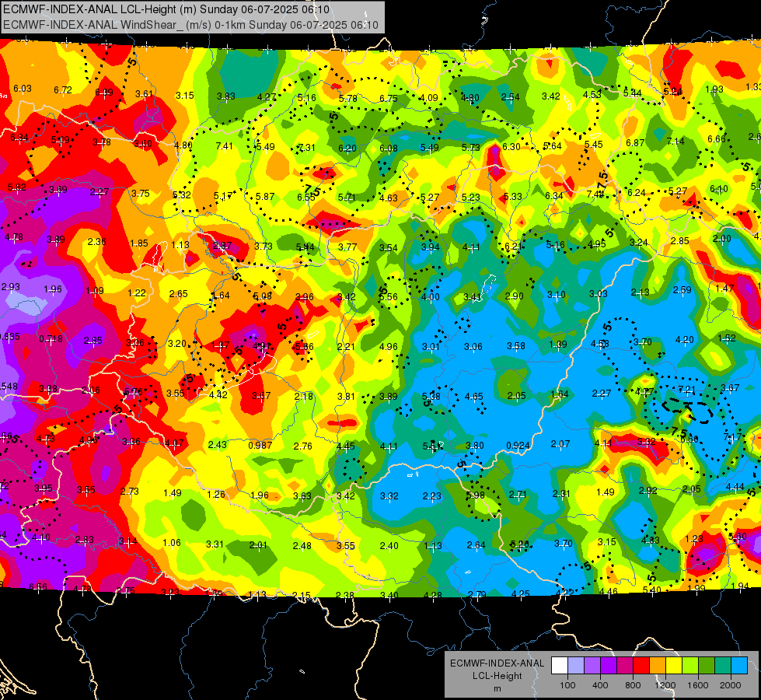The image size is (761, 700).
Task: Click the grid value "4.42"
Action: (218, 395)
